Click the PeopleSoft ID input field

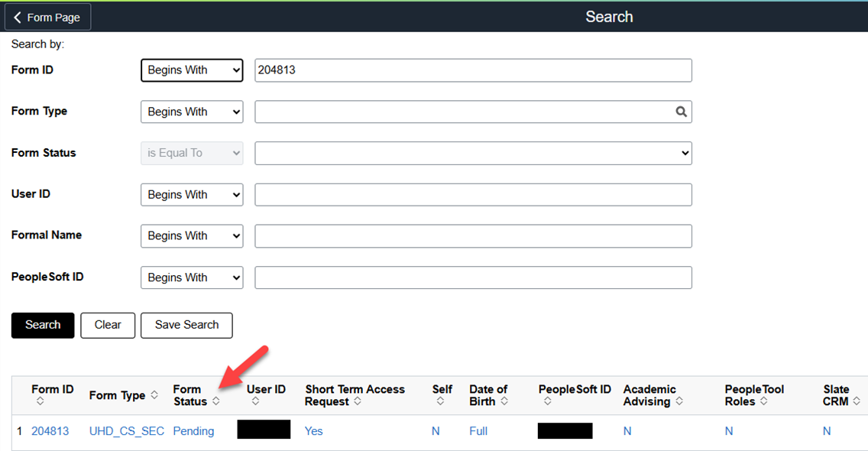pos(473,277)
